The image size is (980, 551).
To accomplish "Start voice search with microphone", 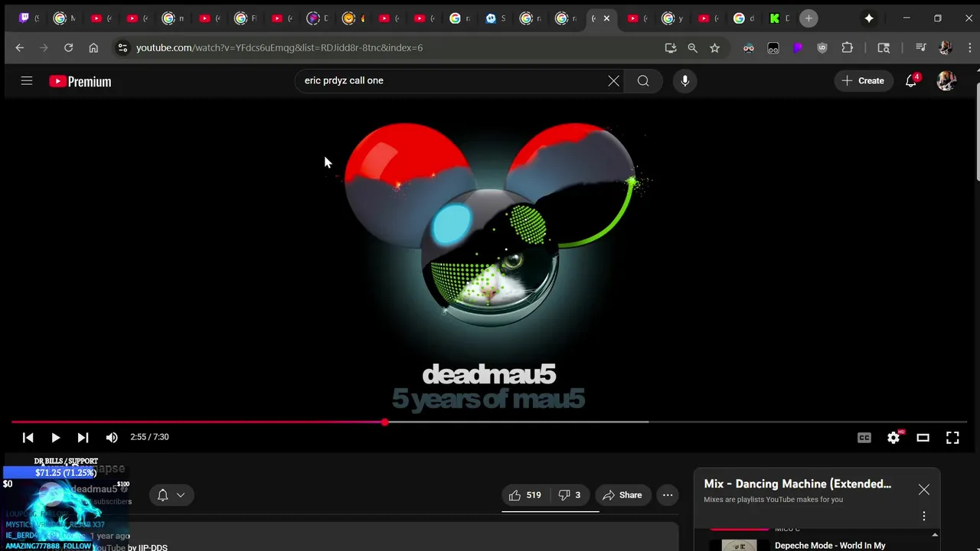I will 685,80.
